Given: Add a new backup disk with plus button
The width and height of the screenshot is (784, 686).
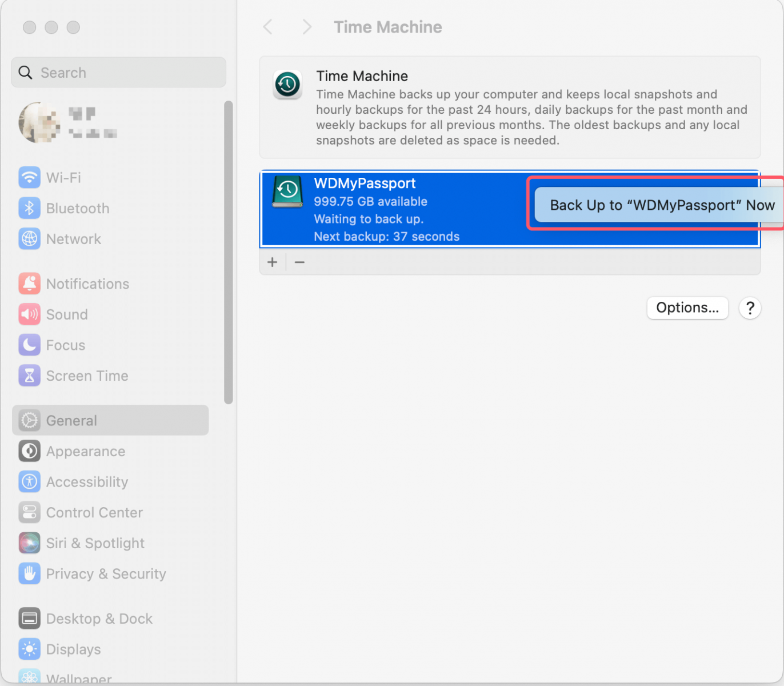Looking at the screenshot, I should click(272, 262).
